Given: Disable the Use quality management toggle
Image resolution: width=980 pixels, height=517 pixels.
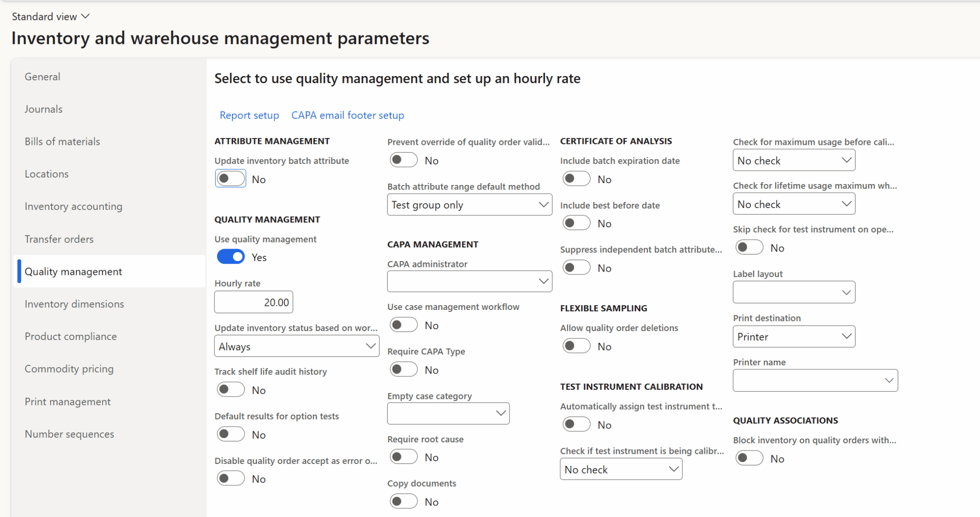Looking at the screenshot, I should click(x=231, y=257).
